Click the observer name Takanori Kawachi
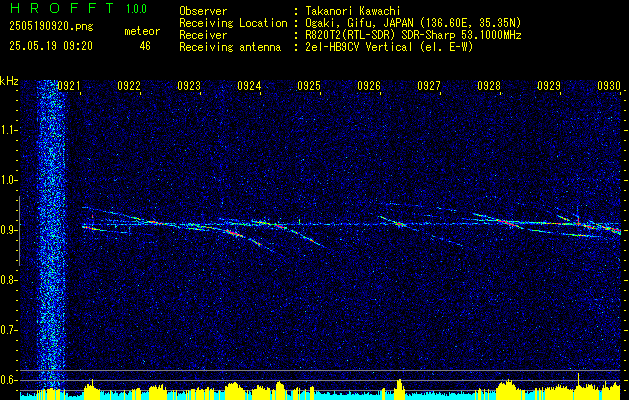Viewport: 629px width, 400px height. click(353, 11)
